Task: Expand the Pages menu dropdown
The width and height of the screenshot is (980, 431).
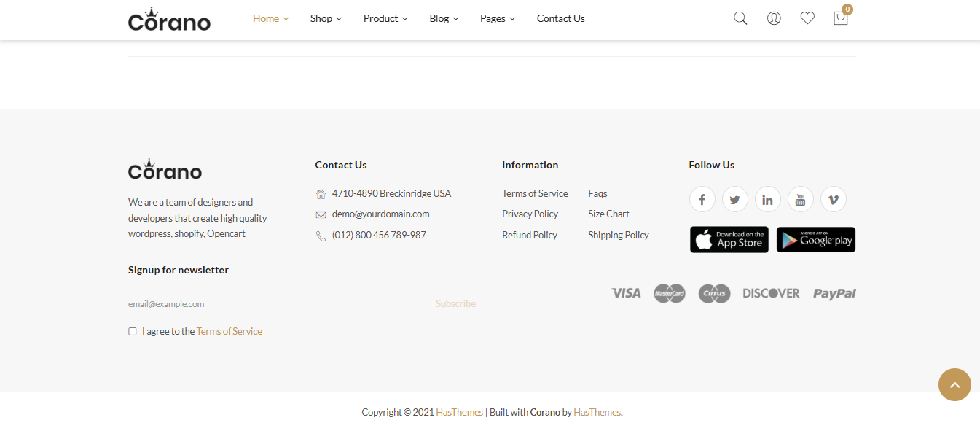Action: [498, 18]
